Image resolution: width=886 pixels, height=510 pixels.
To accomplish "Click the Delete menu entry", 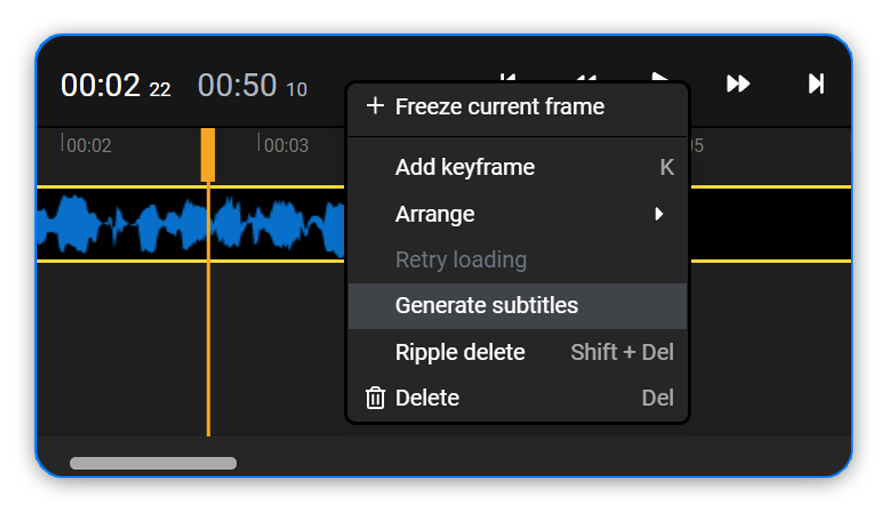I will [x=427, y=398].
